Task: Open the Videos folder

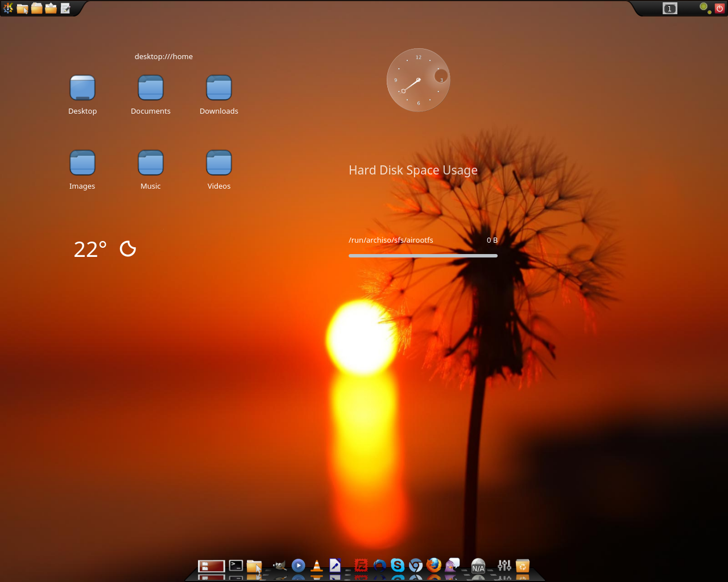Action: point(219,163)
